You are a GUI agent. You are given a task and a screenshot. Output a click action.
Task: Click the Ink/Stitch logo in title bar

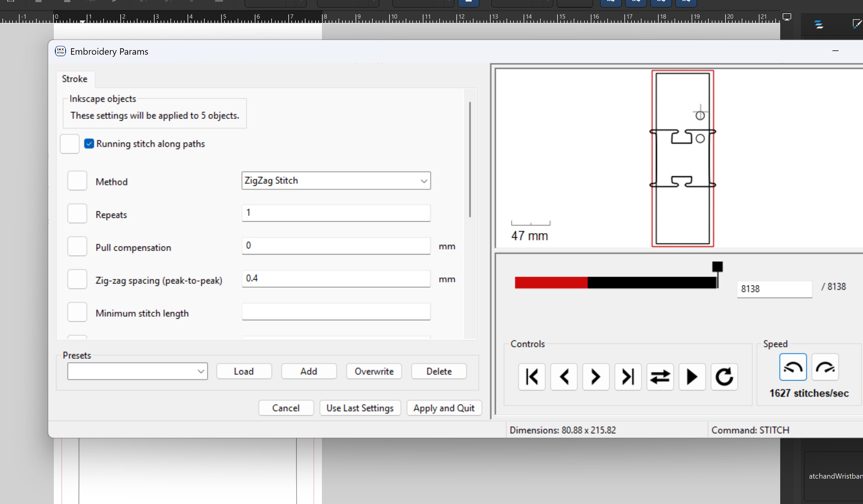click(60, 51)
